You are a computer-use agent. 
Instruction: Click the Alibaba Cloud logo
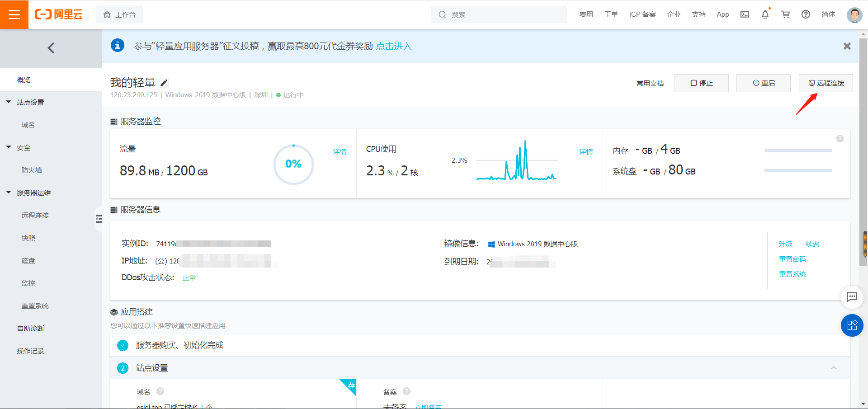59,14
